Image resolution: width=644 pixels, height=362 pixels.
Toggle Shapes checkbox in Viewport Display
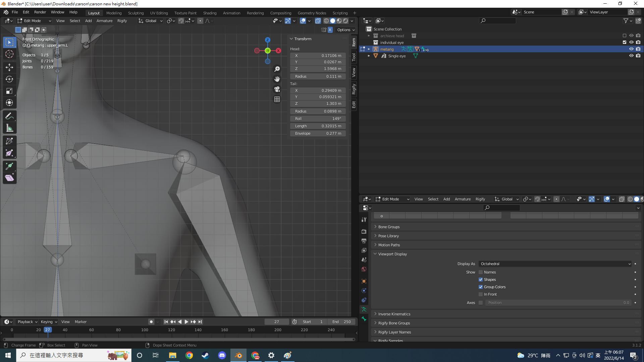pyautogui.click(x=481, y=279)
